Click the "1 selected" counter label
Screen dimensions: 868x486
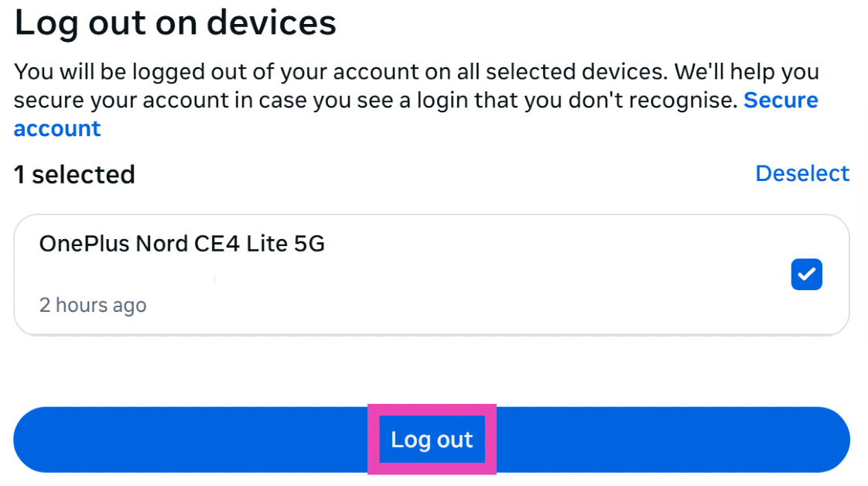click(x=74, y=175)
